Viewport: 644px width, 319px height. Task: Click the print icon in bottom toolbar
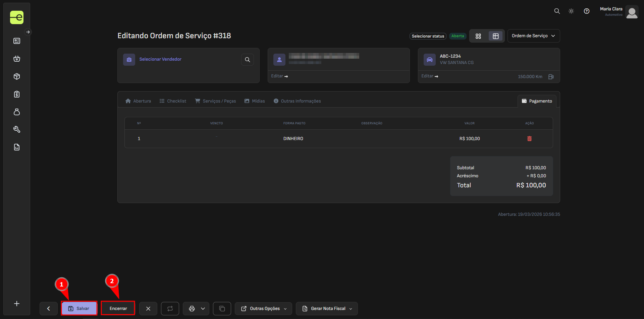tap(192, 309)
